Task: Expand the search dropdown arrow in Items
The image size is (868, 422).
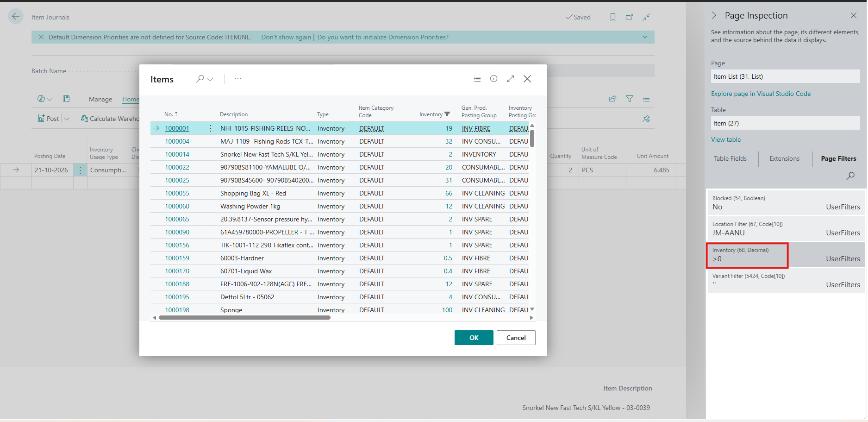Action: tap(210, 79)
